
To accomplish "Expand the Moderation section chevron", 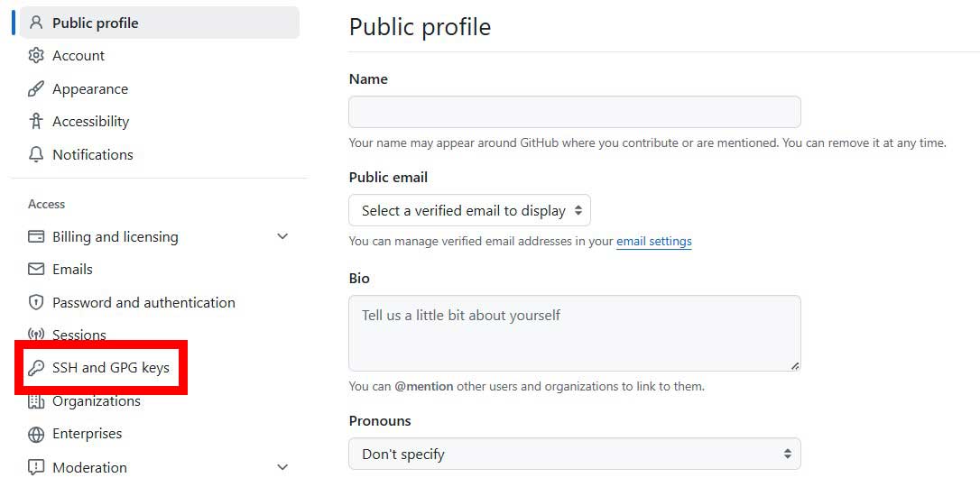I will click(x=282, y=467).
